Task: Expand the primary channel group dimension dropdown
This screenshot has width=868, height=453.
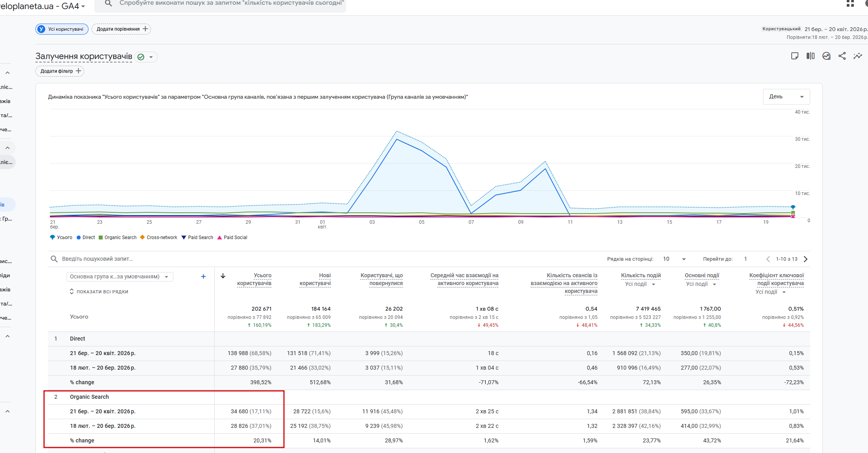Action: [120, 277]
